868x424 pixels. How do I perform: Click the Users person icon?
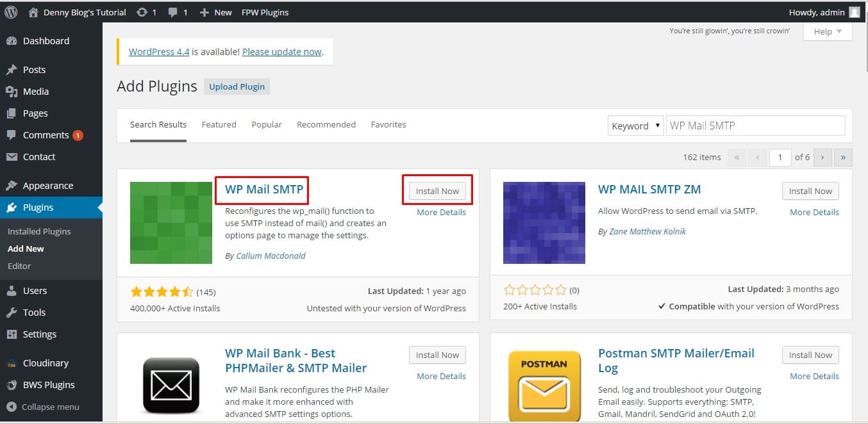[x=12, y=291]
